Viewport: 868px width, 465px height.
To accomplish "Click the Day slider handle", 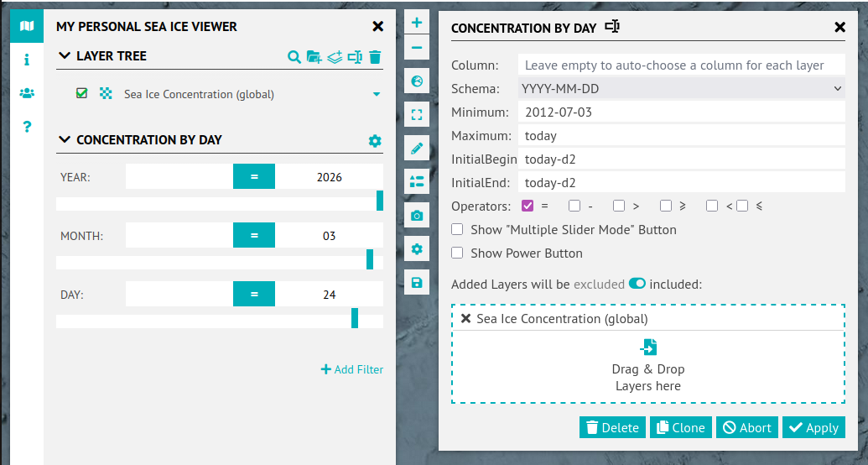I will pyautogui.click(x=355, y=318).
